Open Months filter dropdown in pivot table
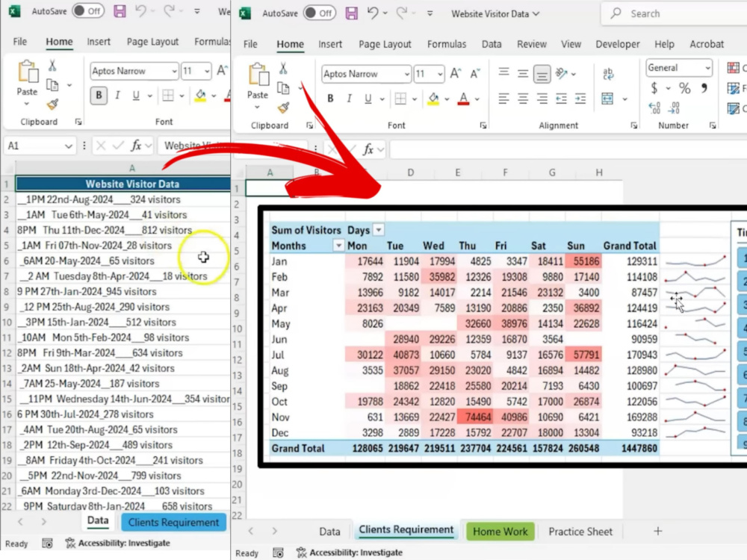This screenshot has width=747, height=560. point(338,246)
